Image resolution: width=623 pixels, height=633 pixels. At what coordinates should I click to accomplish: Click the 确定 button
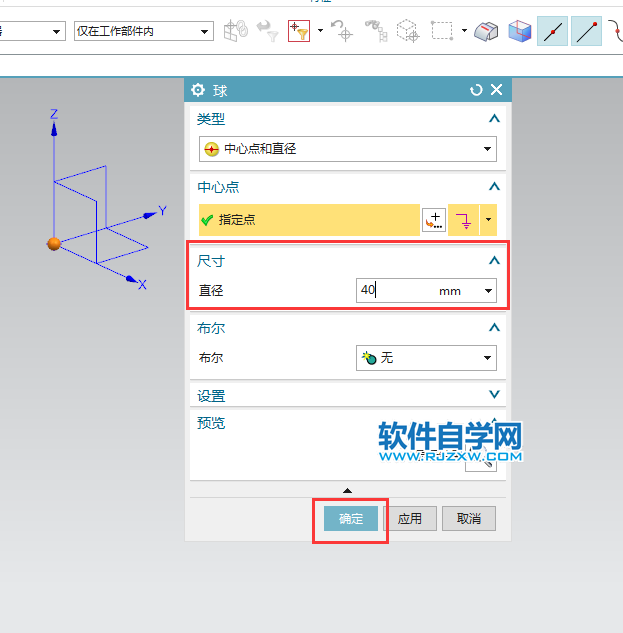(x=351, y=518)
